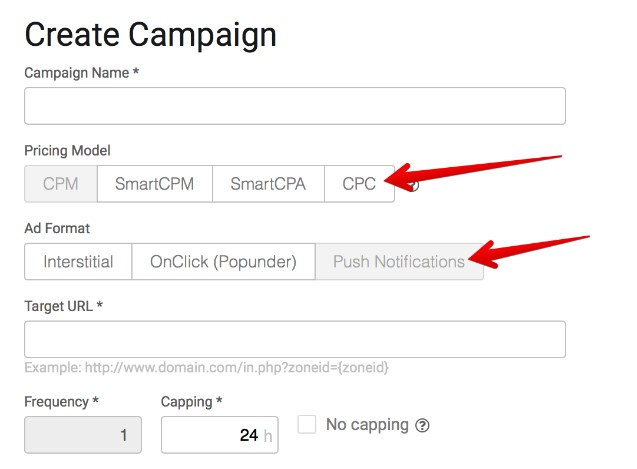Click the example URL hint text

pyautogui.click(x=206, y=367)
